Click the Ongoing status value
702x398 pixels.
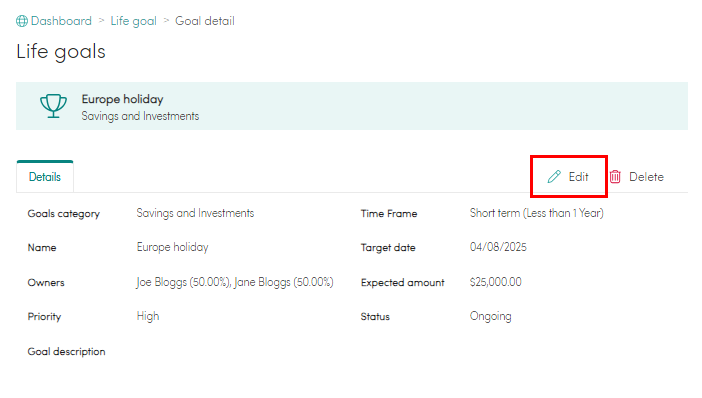coord(490,317)
